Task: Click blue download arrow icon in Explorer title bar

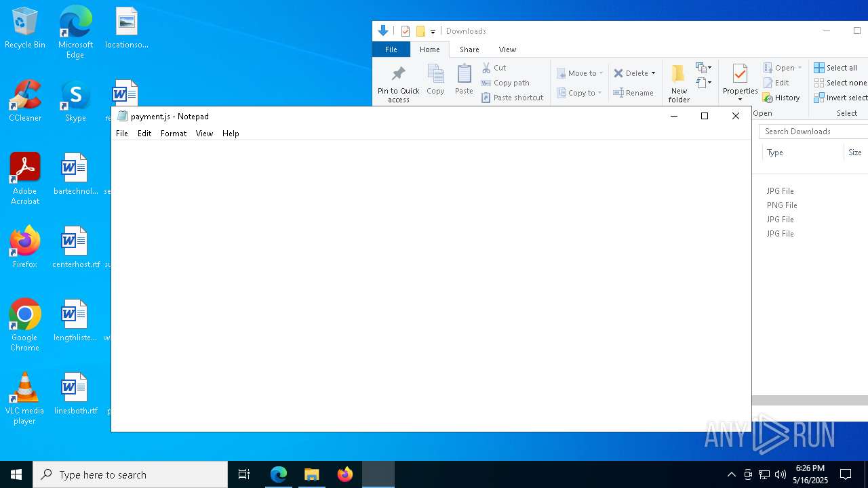Action: pyautogui.click(x=383, y=30)
